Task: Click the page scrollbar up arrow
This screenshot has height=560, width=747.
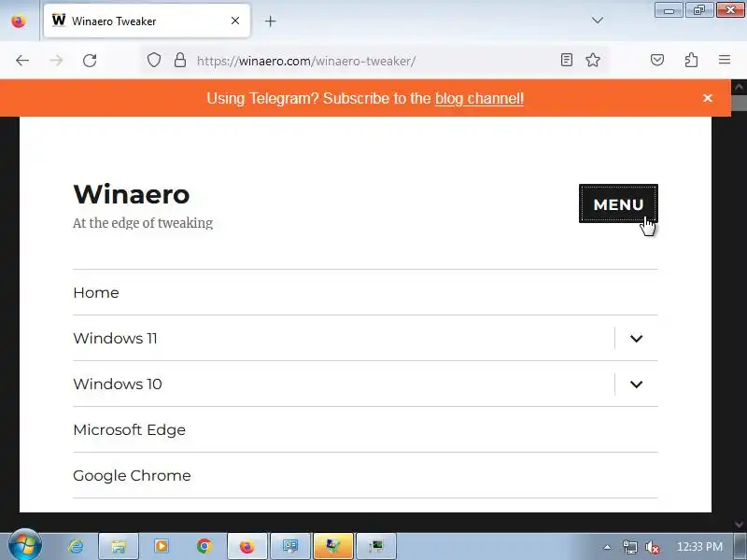Action: pos(739,87)
